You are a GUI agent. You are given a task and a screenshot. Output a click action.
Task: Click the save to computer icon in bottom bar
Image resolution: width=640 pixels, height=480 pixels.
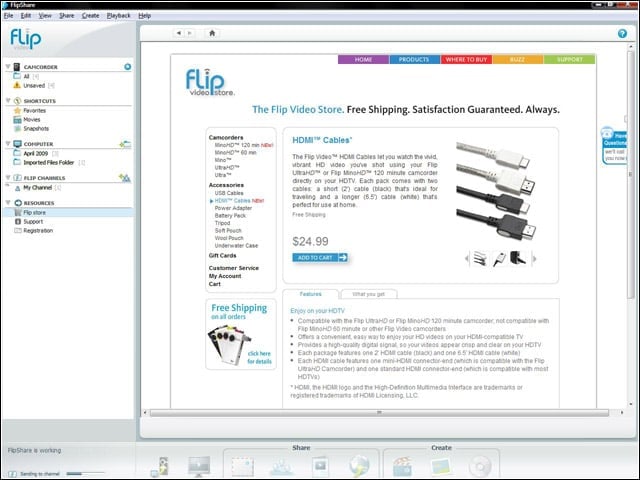coord(161,467)
